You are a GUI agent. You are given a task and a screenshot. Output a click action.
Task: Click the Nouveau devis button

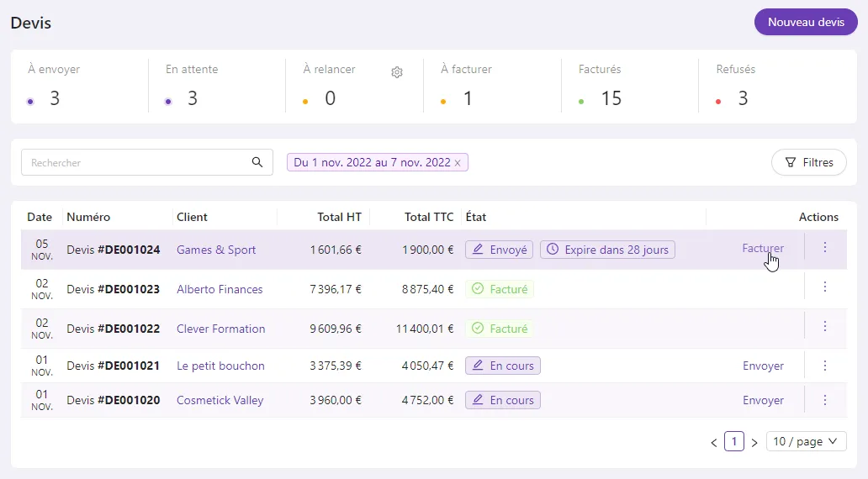point(806,22)
